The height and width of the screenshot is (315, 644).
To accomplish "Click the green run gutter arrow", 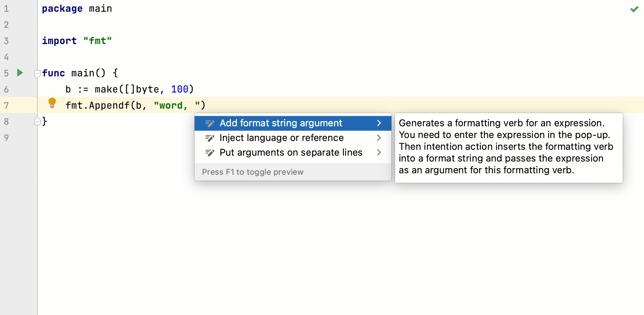I will (20, 73).
